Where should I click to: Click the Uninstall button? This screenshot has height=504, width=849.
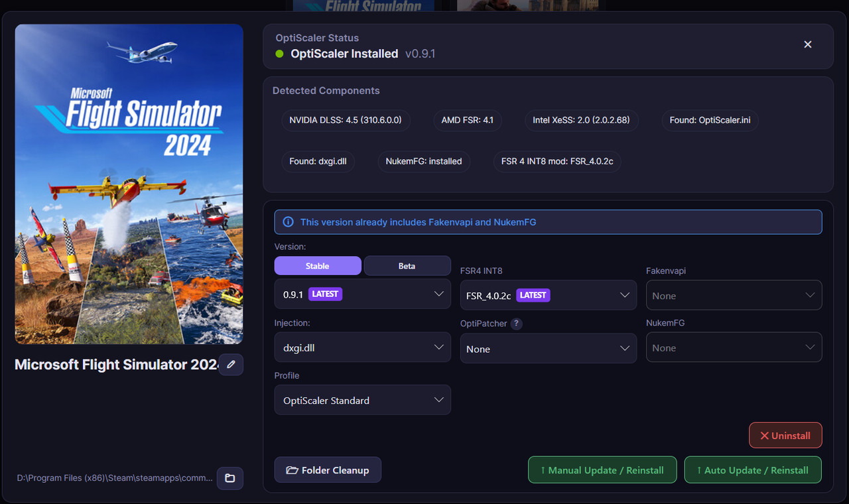[x=785, y=436]
